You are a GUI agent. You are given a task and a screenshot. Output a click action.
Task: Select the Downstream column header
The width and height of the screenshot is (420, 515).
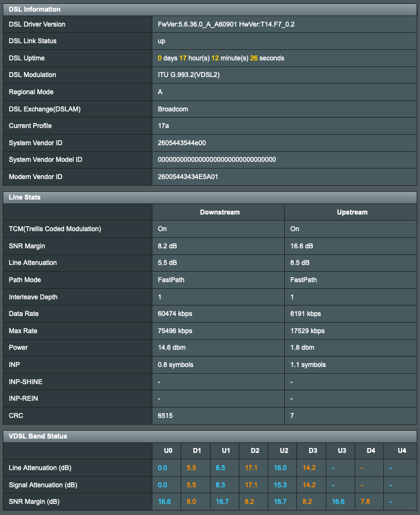coord(218,212)
